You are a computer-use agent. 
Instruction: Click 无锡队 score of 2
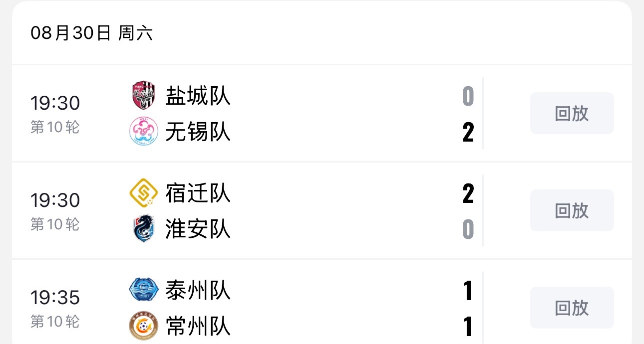pyautogui.click(x=468, y=132)
